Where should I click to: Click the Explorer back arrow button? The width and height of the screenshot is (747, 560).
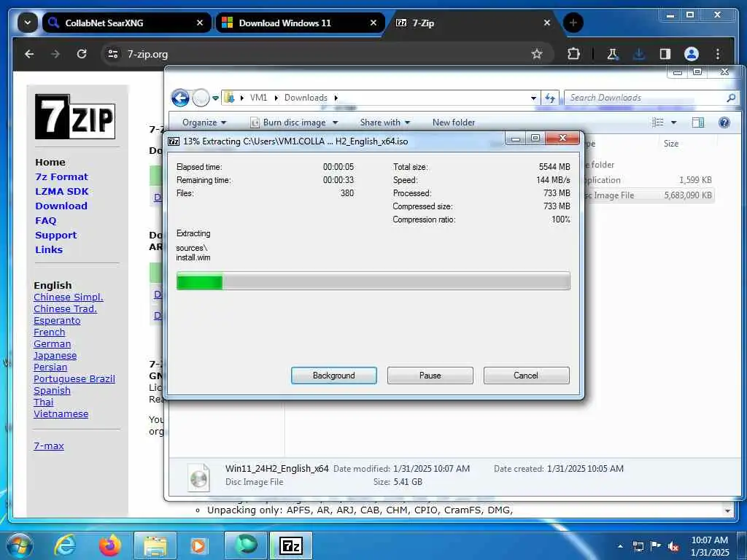click(x=180, y=98)
